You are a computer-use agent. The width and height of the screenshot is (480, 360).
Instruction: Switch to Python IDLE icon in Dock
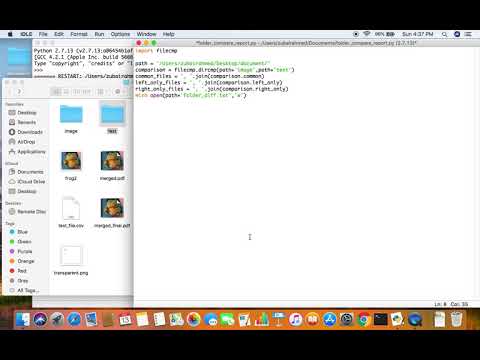click(x=398, y=319)
